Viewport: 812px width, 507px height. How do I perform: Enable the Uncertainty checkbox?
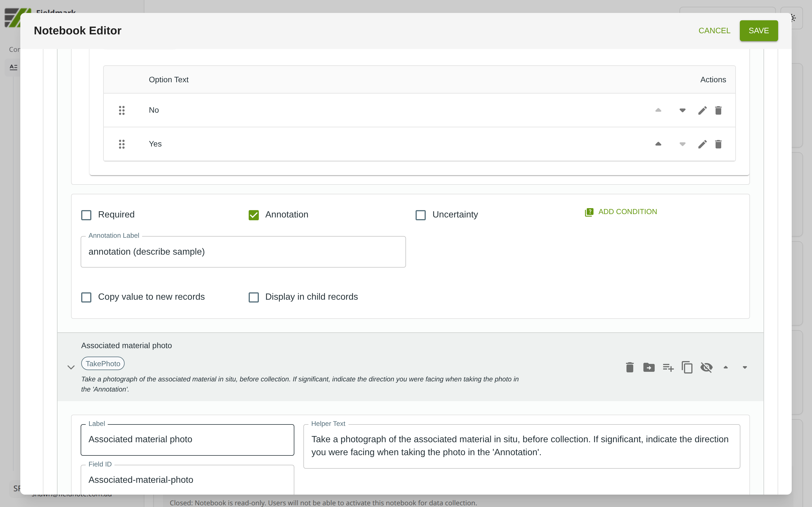tap(420, 215)
